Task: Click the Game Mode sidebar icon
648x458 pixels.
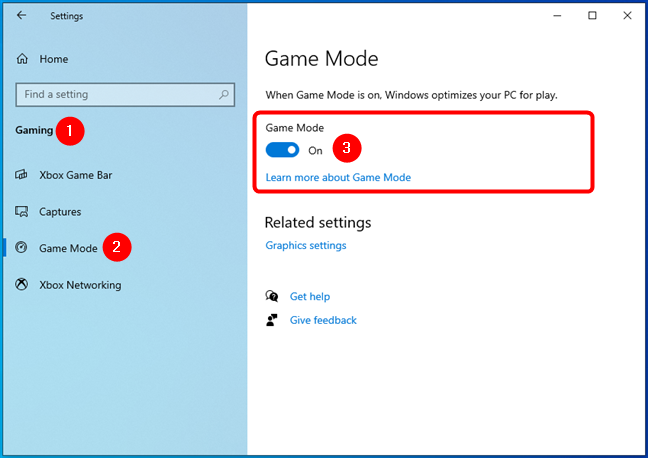Action: click(x=22, y=248)
